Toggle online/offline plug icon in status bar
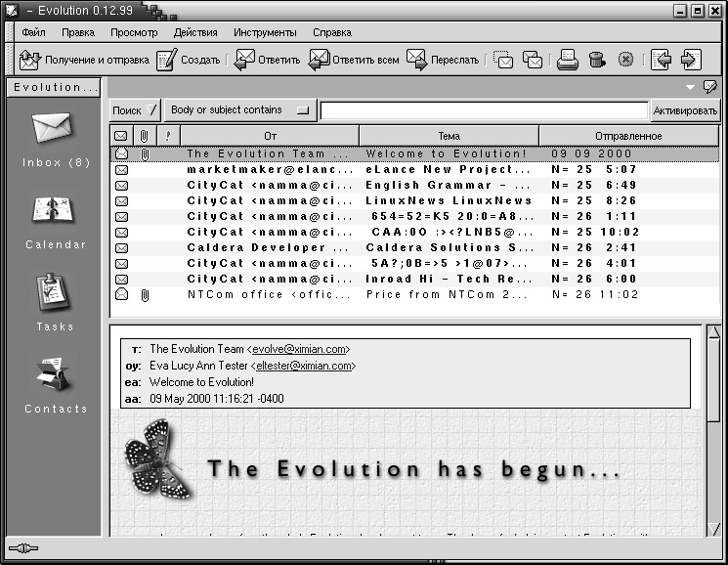728x565 pixels. pos(21,549)
